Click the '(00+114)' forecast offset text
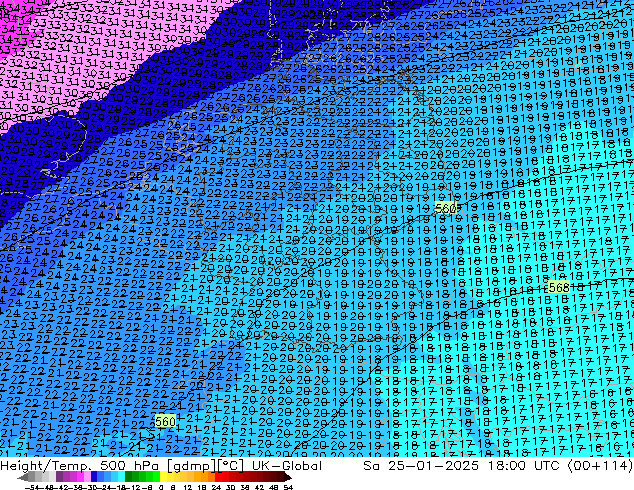634x490 pixels. (x=600, y=466)
